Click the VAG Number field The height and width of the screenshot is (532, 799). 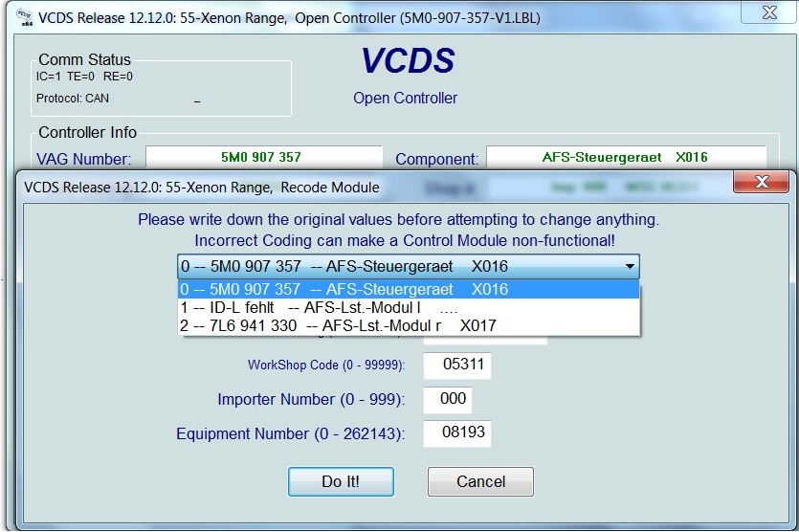tap(260, 158)
